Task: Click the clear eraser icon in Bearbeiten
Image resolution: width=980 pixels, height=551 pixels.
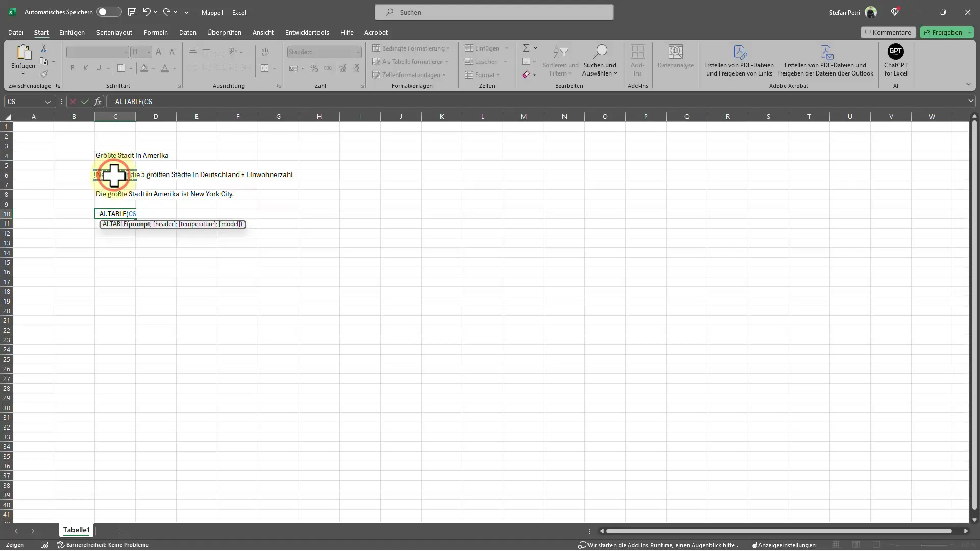Action: tap(526, 74)
